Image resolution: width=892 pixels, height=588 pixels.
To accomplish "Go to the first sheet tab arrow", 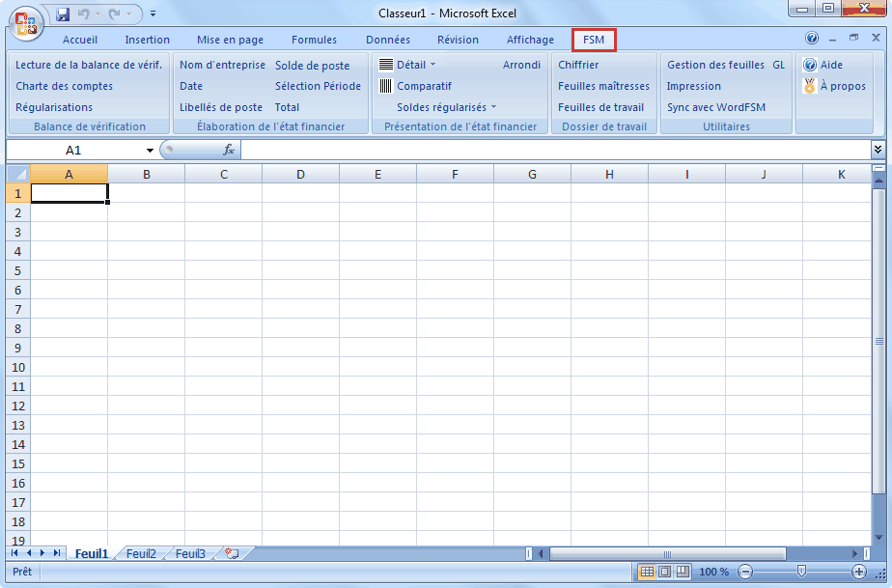I will [x=14, y=552].
